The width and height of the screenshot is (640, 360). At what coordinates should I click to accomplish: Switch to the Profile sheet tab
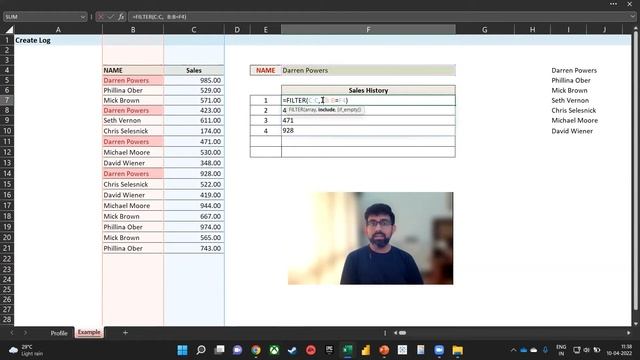click(x=59, y=333)
